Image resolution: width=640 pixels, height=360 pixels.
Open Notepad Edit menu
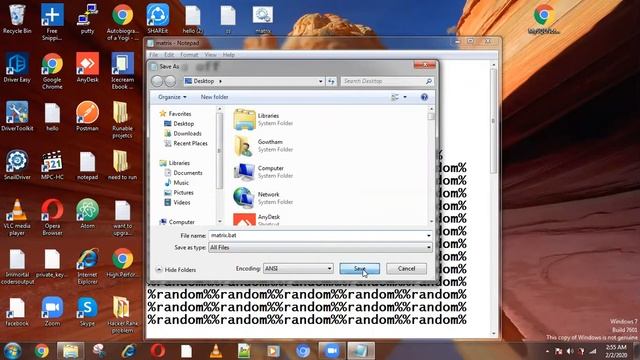tap(169, 55)
